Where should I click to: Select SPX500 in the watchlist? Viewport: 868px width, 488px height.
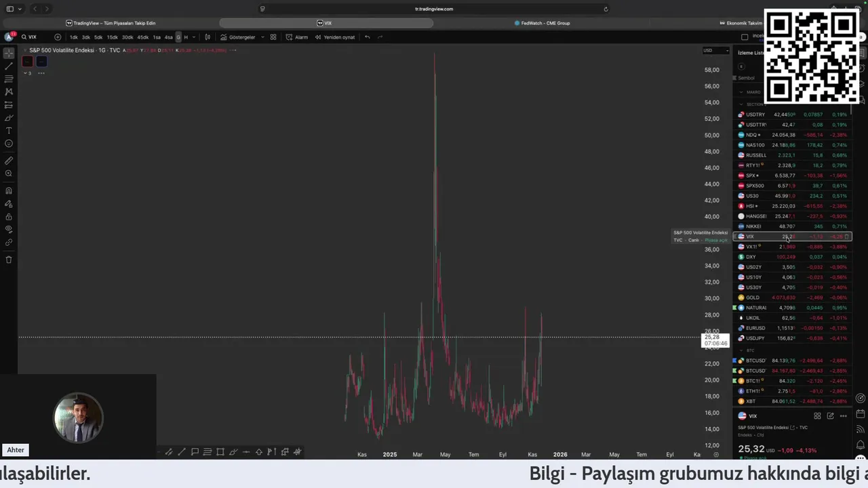[x=792, y=186]
